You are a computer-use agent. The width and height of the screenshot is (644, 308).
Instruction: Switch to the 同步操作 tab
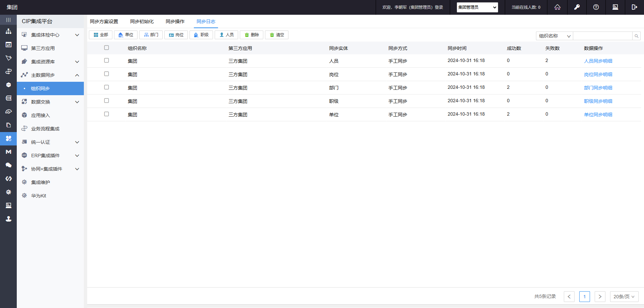175,21
